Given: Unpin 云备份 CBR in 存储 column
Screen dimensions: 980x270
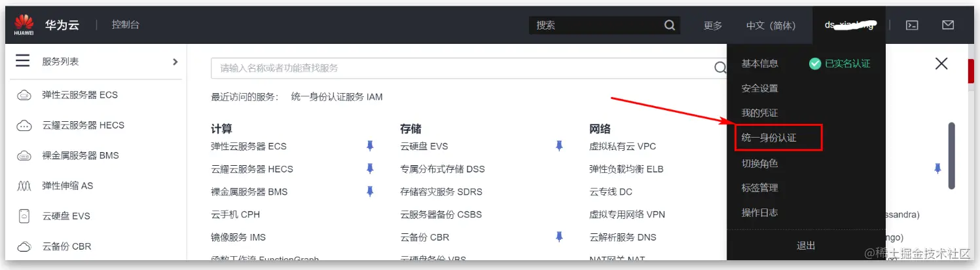Looking at the screenshot, I should [x=559, y=237].
